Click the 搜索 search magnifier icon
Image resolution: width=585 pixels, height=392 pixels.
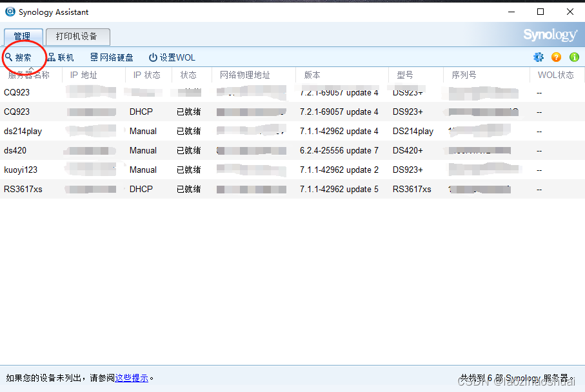pyautogui.click(x=8, y=57)
